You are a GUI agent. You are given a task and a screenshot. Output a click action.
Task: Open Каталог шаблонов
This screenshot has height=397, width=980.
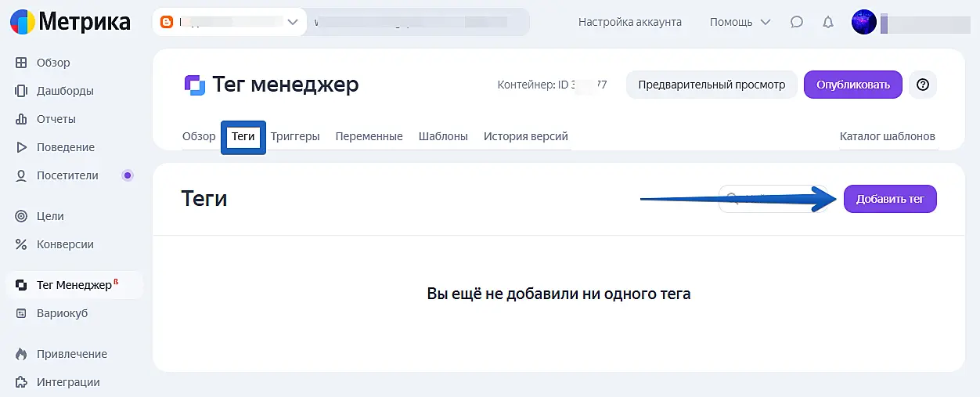click(888, 136)
